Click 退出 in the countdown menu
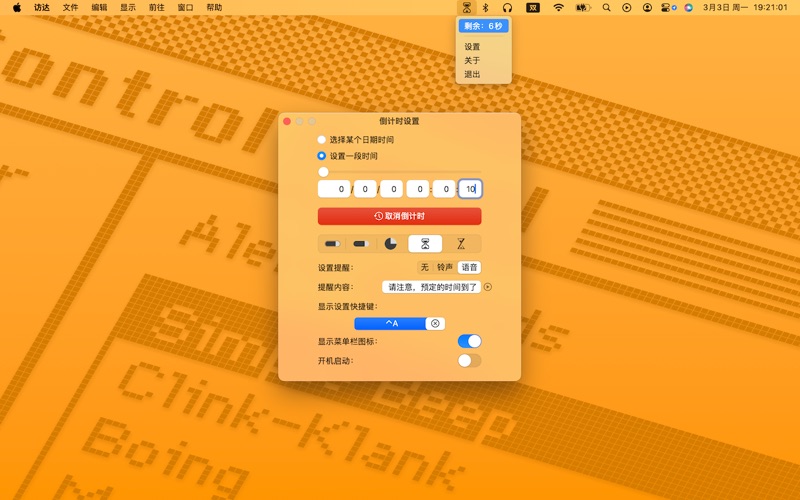 point(472,74)
